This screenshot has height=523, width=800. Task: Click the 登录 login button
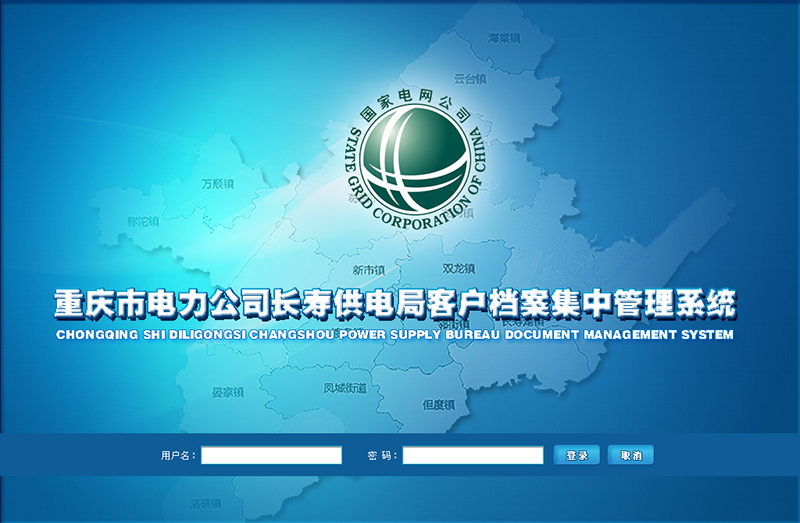point(577,455)
